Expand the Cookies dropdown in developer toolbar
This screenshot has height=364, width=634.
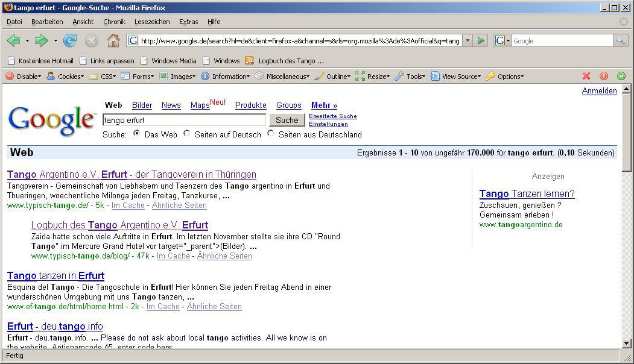[65, 77]
